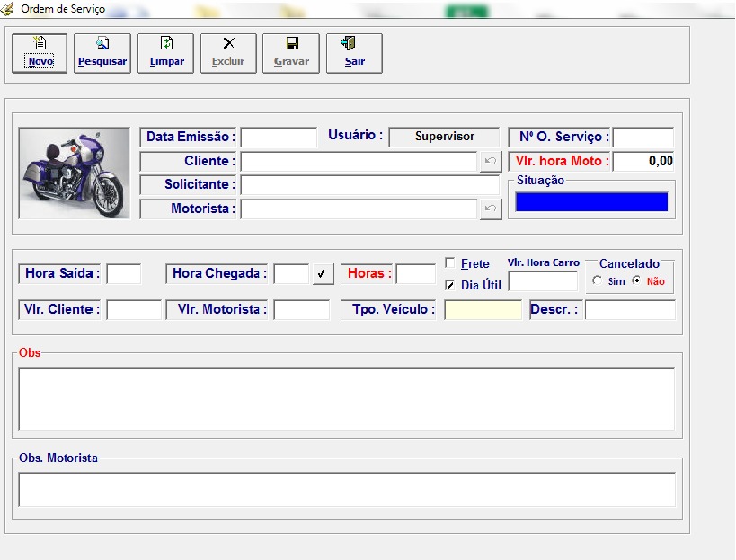Click the yellow Tpo. Veículo field
736x560 pixels.
coord(483,310)
